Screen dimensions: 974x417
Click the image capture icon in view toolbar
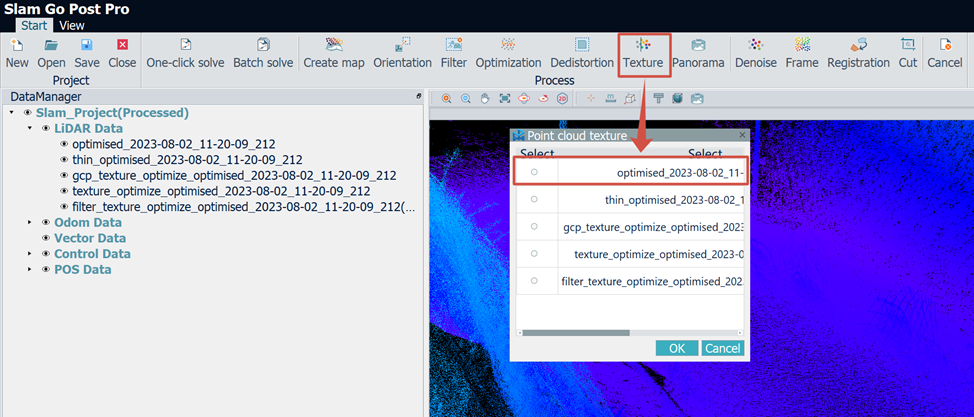click(x=697, y=98)
